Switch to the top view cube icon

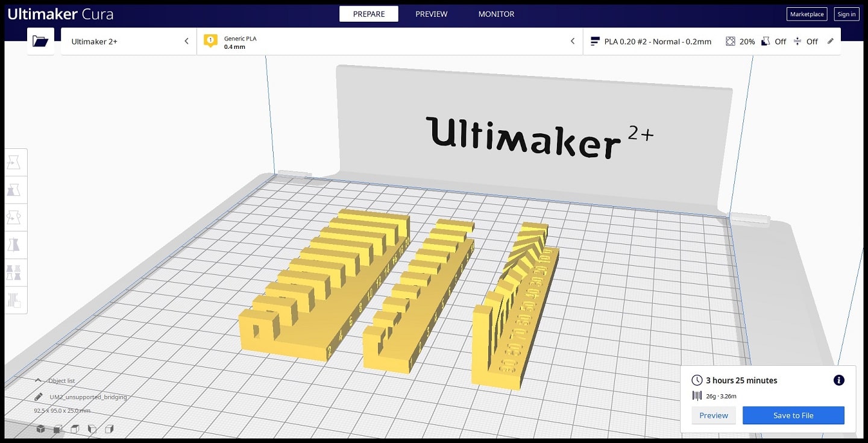[75, 429]
